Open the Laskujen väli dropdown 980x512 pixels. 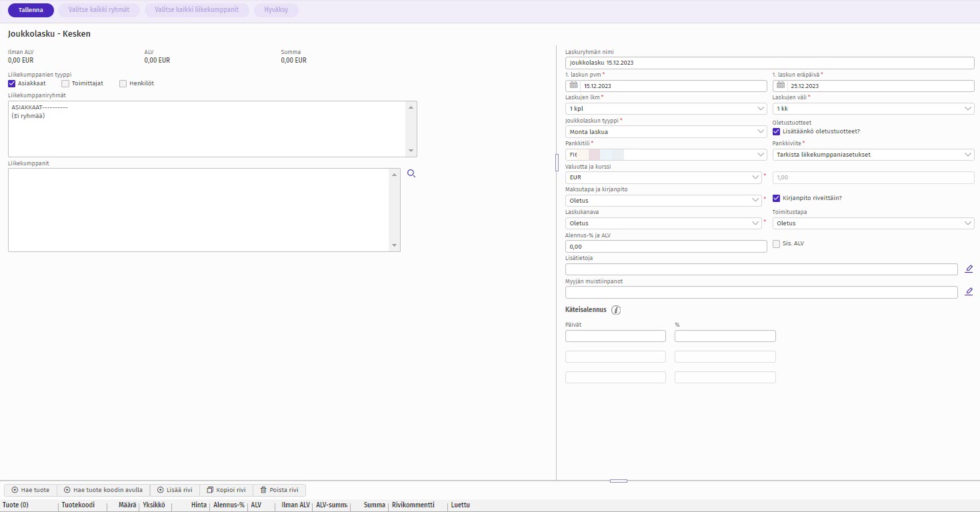[873, 109]
